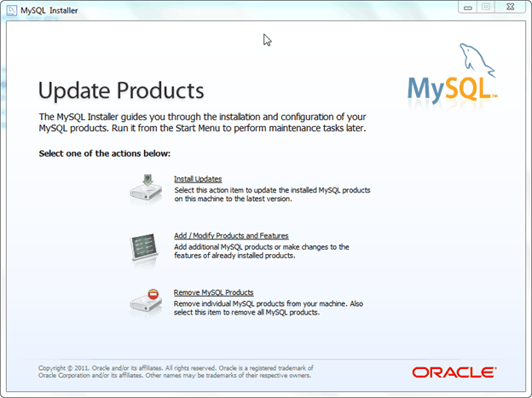This screenshot has height=398, width=532.
Task: Open the Install Updates link
Action: (198, 179)
